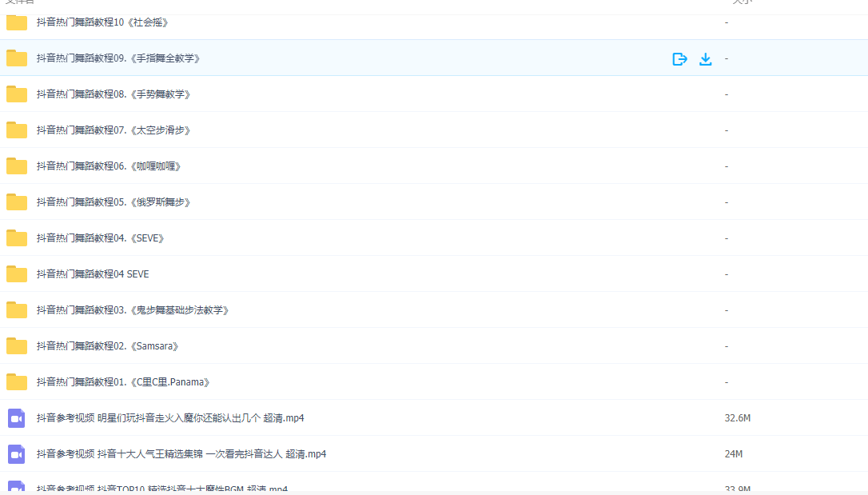Click download icon on 手指舞全教学 row
The width and height of the screenshot is (868, 495).
705,58
